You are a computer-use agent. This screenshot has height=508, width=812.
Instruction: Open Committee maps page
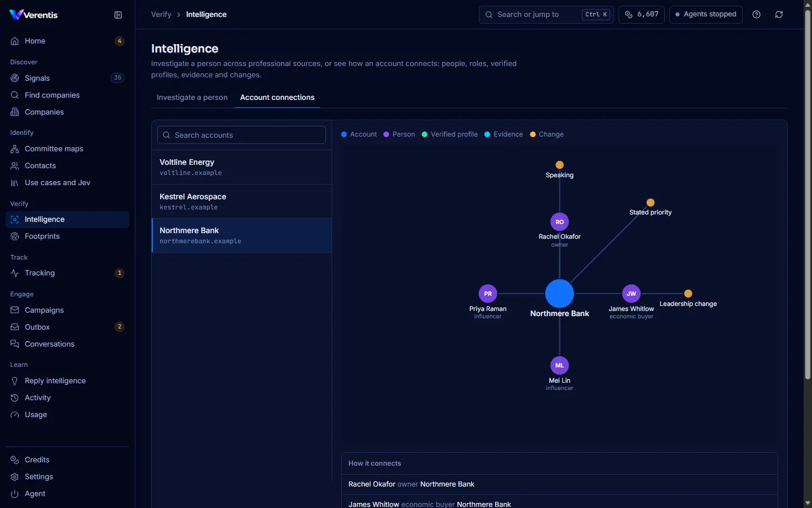point(67,148)
